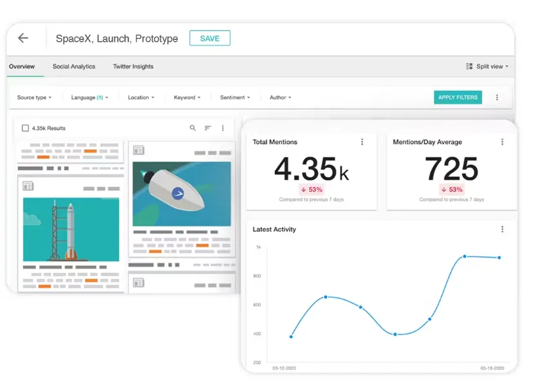The image size is (537, 392).
Task: Click the last data point on chart line
Action: click(x=499, y=257)
